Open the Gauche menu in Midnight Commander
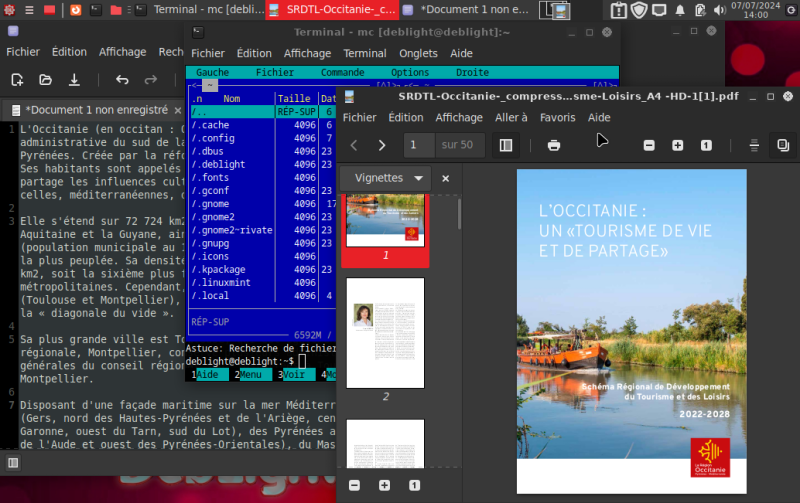Viewport: 800px width, 503px height. click(212, 73)
